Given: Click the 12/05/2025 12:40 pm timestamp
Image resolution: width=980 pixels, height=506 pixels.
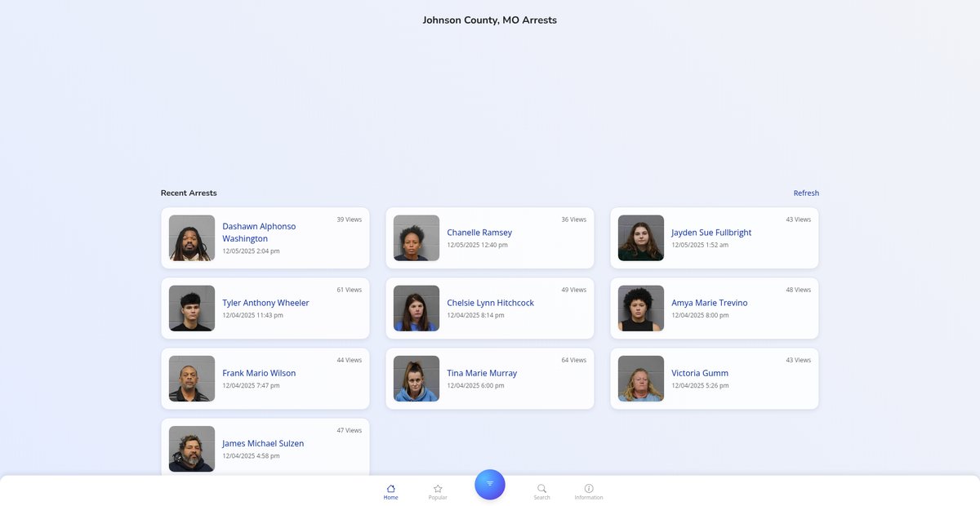Looking at the screenshot, I should point(478,245).
